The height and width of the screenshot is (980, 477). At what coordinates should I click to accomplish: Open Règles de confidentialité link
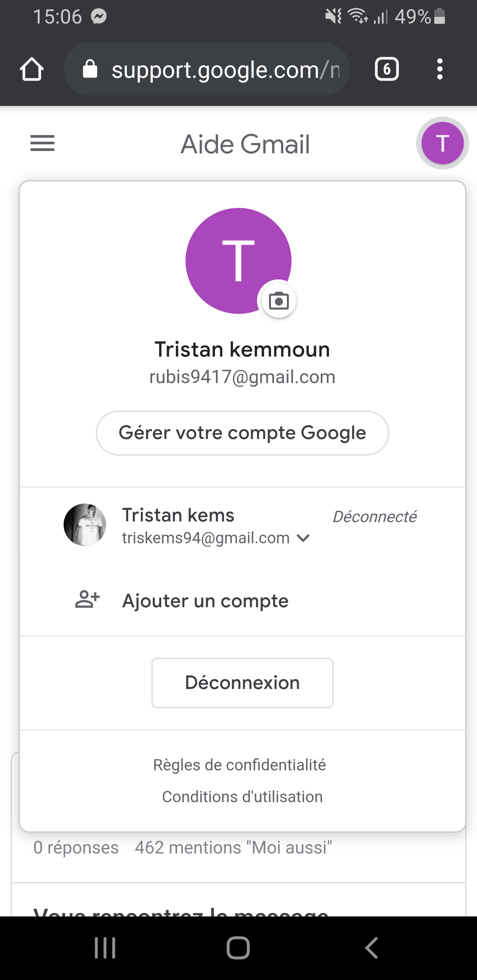pyautogui.click(x=239, y=765)
